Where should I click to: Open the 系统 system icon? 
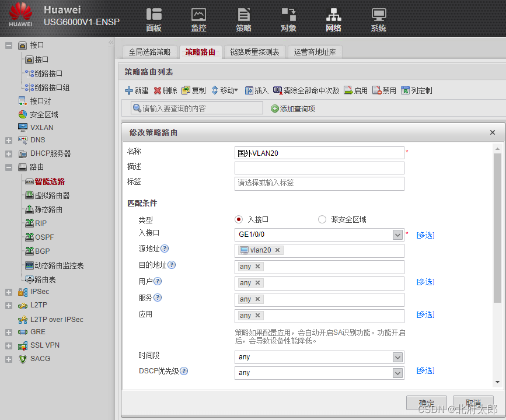point(379,20)
